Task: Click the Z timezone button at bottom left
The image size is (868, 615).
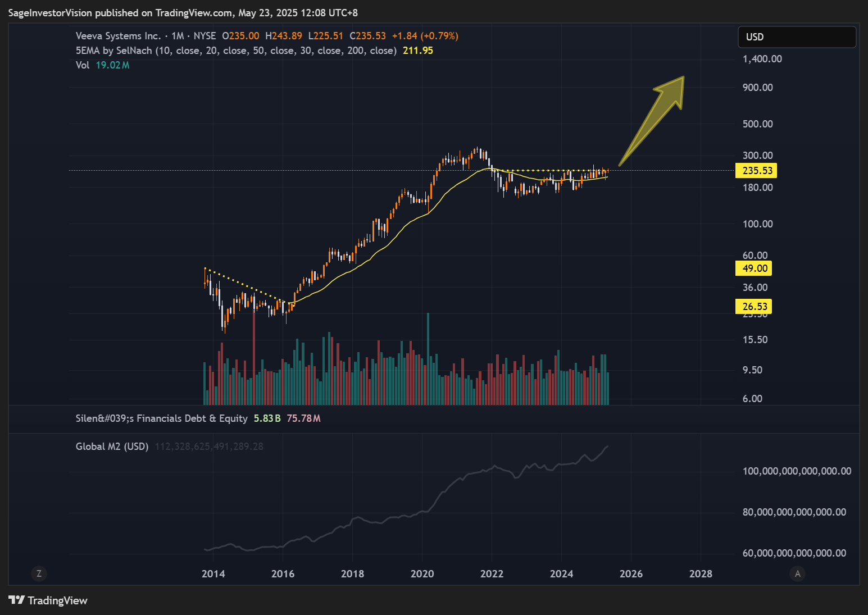Action: pyautogui.click(x=39, y=573)
